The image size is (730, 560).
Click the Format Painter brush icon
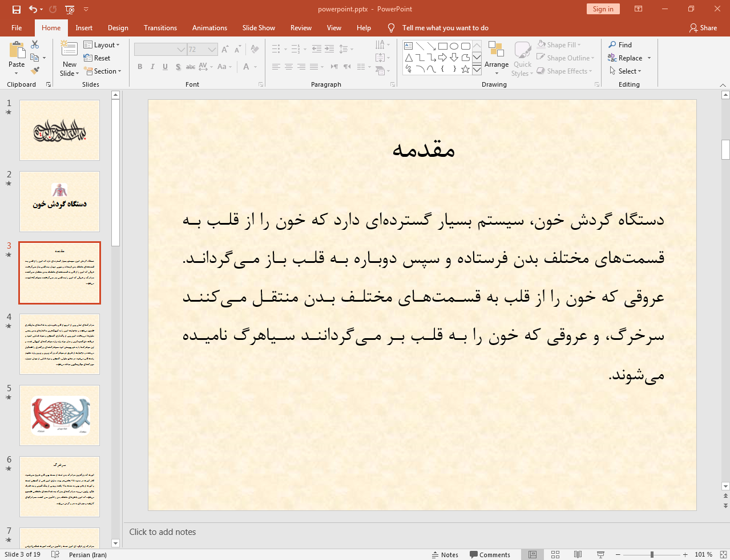click(x=35, y=71)
